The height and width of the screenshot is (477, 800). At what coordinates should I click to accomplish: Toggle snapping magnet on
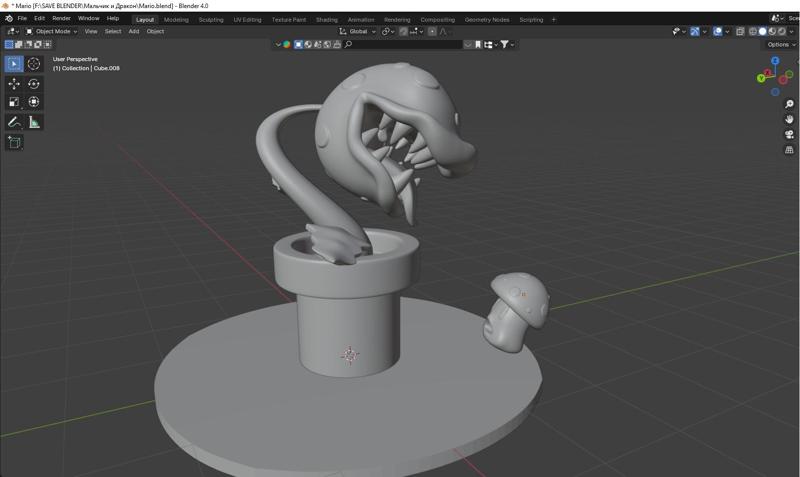403,32
